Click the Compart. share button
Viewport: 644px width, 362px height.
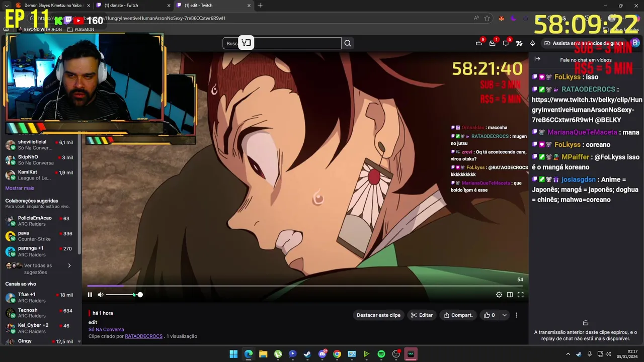pyautogui.click(x=458, y=315)
